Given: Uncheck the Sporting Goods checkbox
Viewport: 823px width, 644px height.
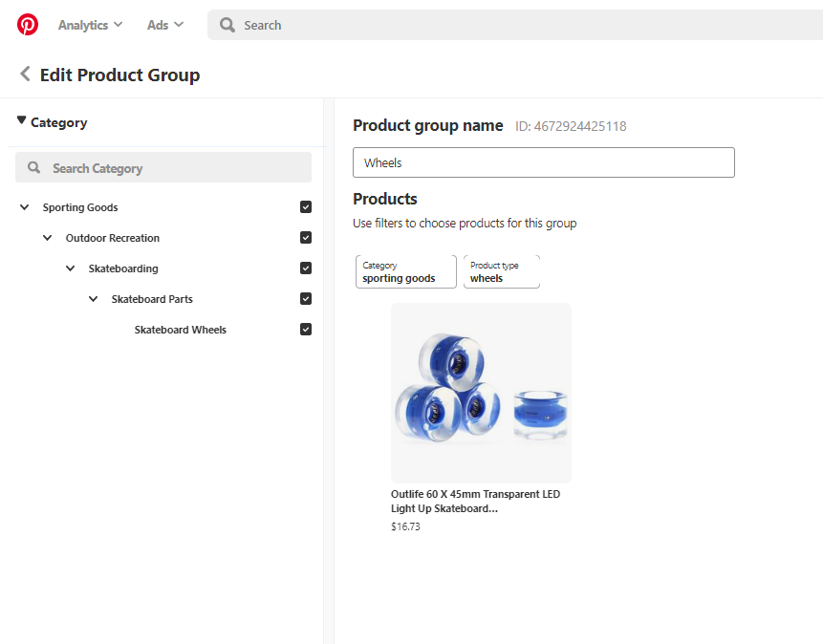Looking at the screenshot, I should point(306,207).
